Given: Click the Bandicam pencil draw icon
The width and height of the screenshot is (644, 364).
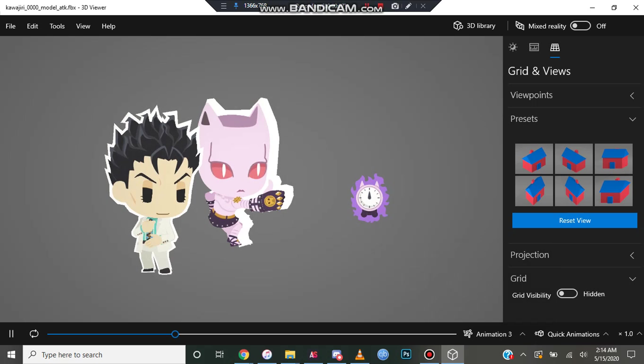Looking at the screenshot, I should pos(408,6).
